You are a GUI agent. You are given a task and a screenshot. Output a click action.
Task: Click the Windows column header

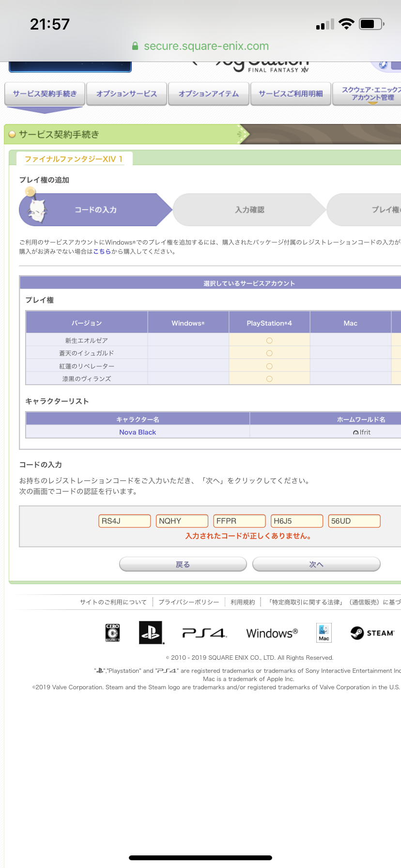188,323
